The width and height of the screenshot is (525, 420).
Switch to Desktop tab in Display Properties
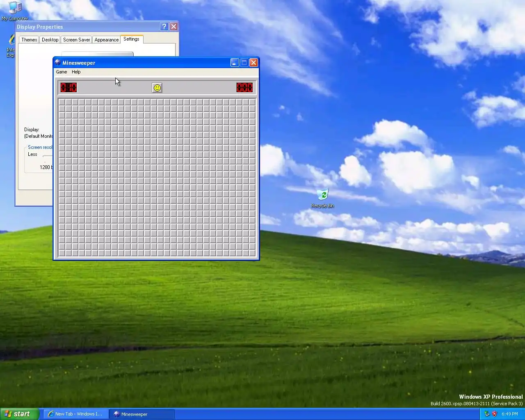click(50, 40)
